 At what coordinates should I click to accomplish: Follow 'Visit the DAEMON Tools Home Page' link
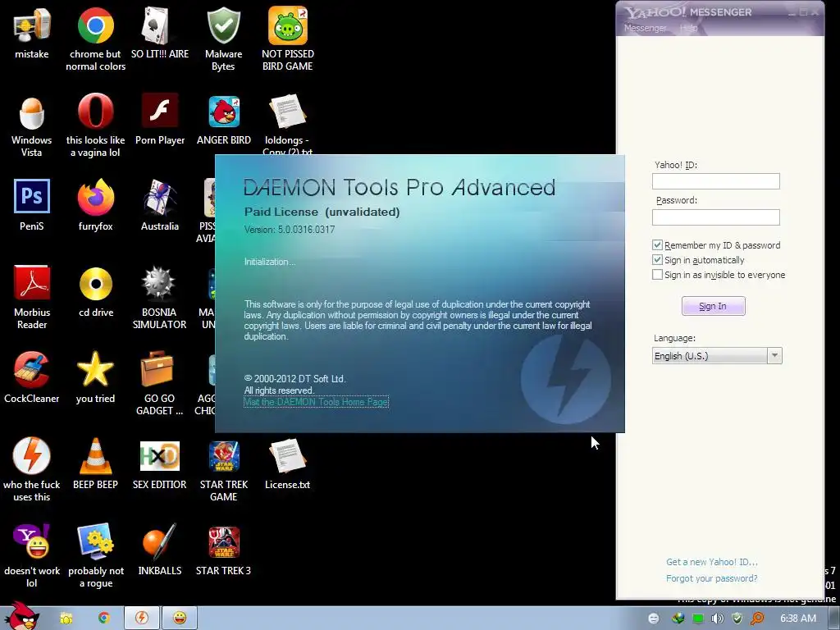pos(316,402)
